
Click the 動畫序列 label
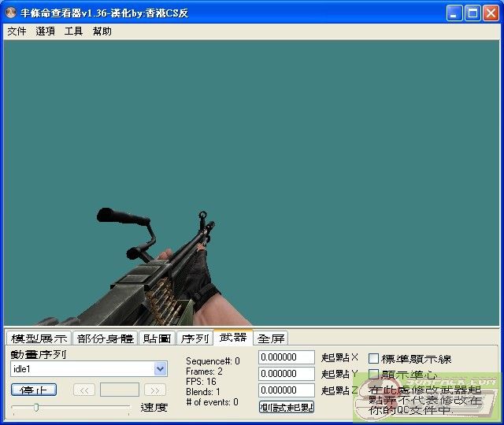39,354
